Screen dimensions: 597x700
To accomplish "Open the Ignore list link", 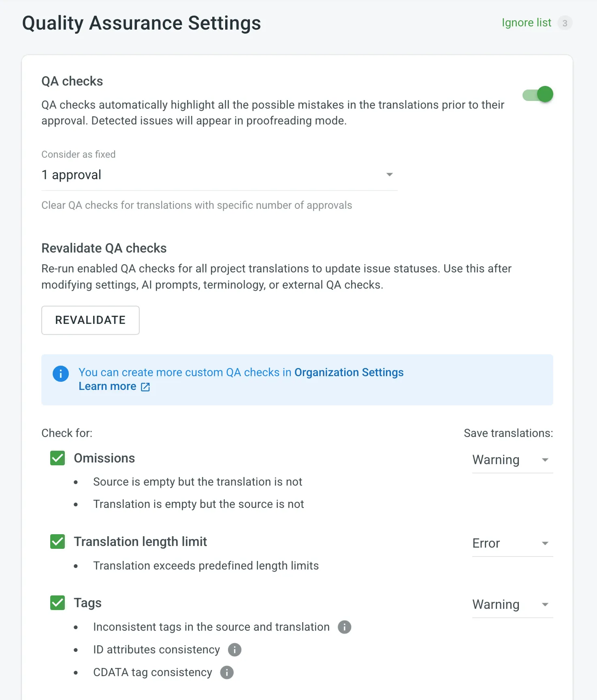I will (526, 23).
